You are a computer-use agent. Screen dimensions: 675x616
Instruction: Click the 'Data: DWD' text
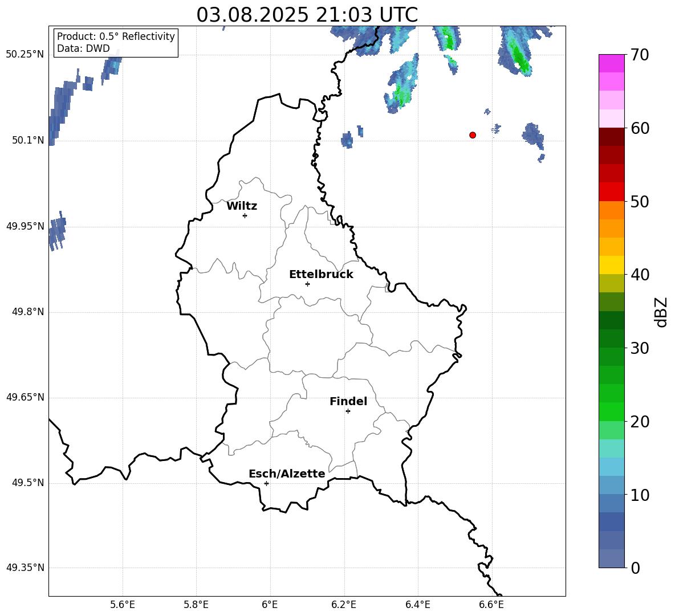click(x=83, y=48)
